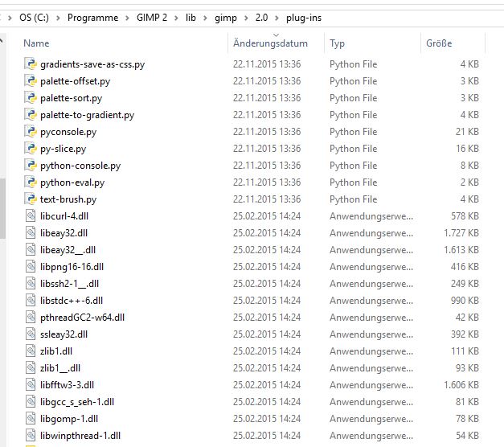Go to GIMP 2 folder in breadcrumb
This screenshot has width=504, height=447.
tap(152, 18)
